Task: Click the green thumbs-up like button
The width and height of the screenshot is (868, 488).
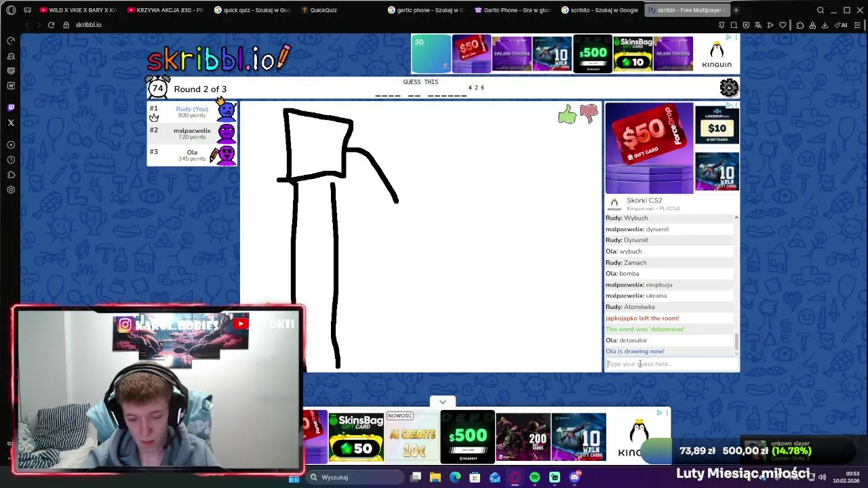Action: tap(567, 115)
